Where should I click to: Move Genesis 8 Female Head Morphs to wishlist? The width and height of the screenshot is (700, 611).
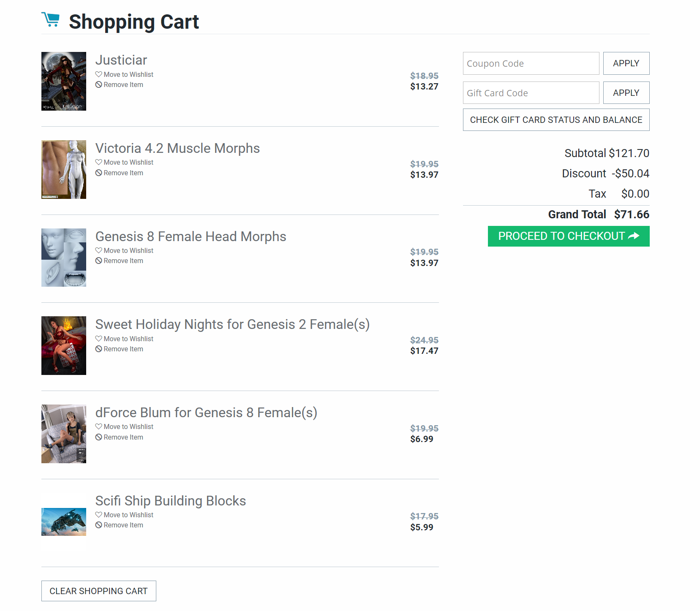pyautogui.click(x=128, y=251)
